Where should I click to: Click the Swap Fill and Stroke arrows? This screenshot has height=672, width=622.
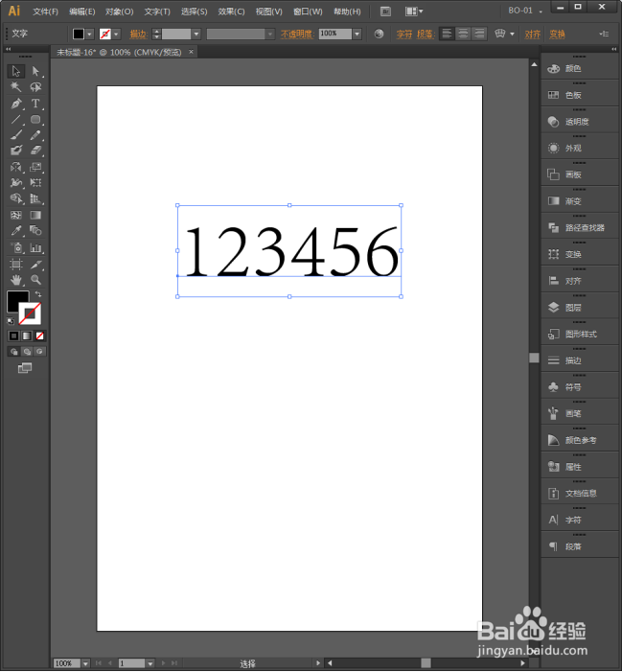[38, 294]
